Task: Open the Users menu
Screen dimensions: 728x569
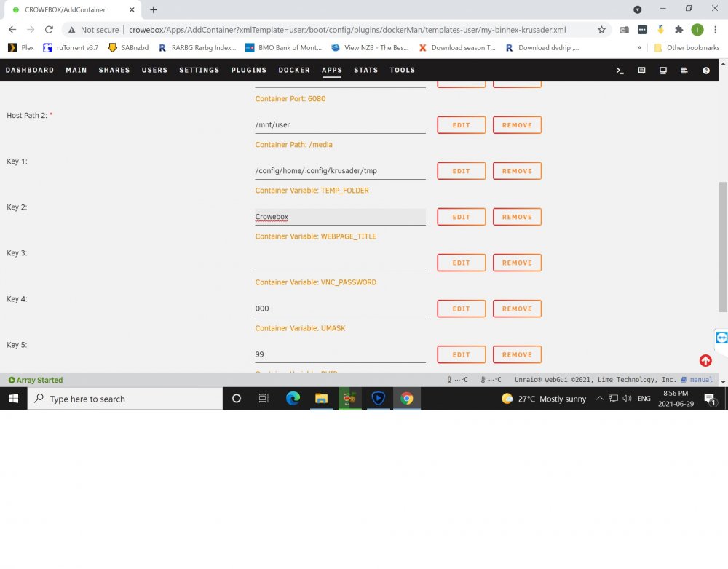Action: tap(154, 70)
